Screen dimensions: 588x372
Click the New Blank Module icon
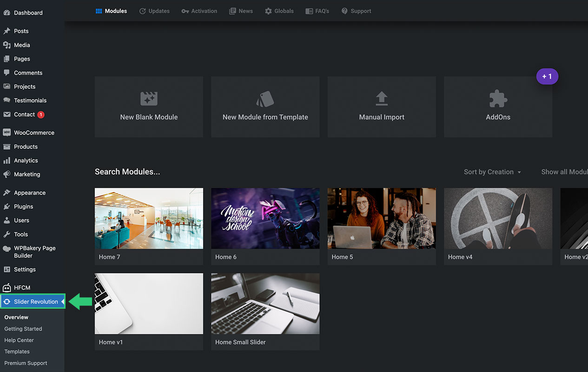coord(149,99)
